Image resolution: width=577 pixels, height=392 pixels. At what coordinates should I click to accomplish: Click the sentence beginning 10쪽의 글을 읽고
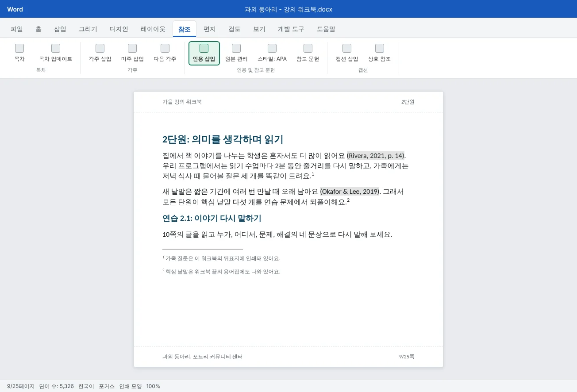click(x=277, y=234)
